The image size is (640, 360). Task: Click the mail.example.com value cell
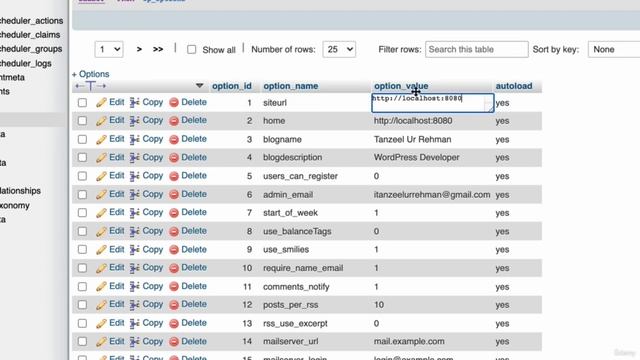click(x=409, y=342)
